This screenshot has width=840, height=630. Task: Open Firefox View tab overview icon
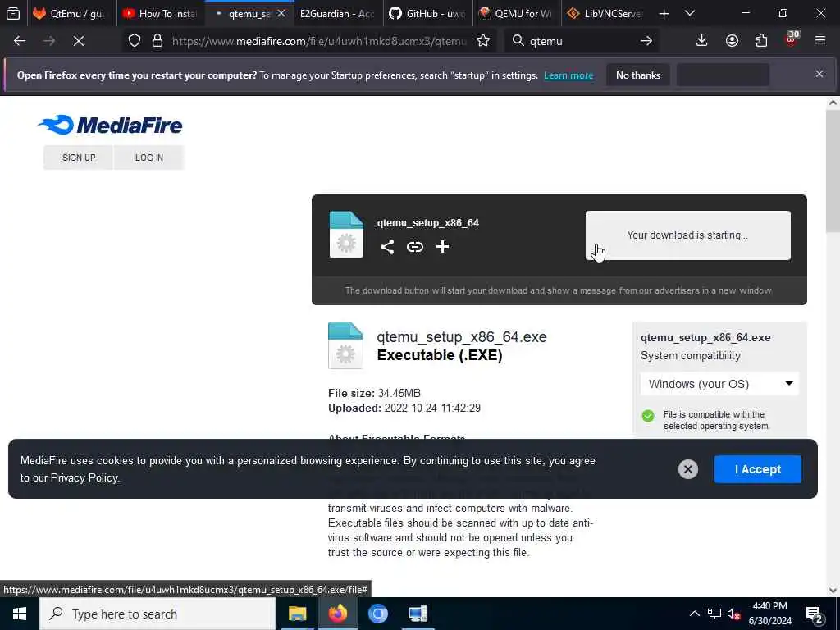[13, 13]
